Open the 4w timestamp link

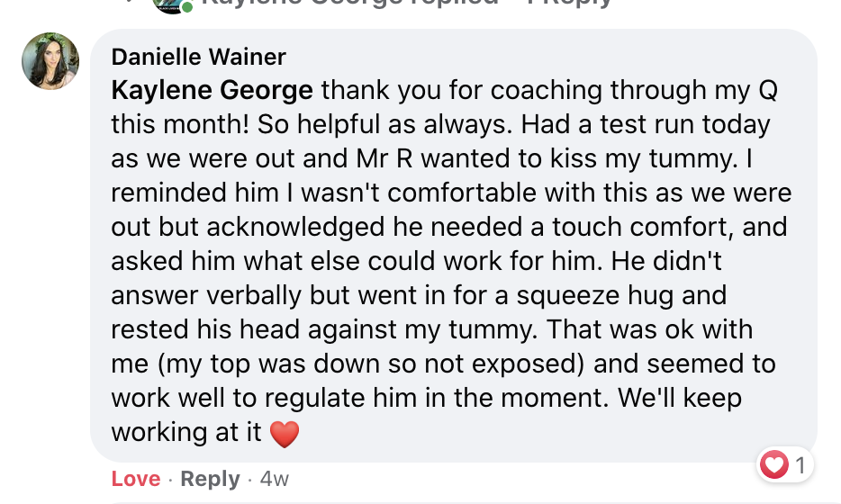pyautogui.click(x=275, y=479)
